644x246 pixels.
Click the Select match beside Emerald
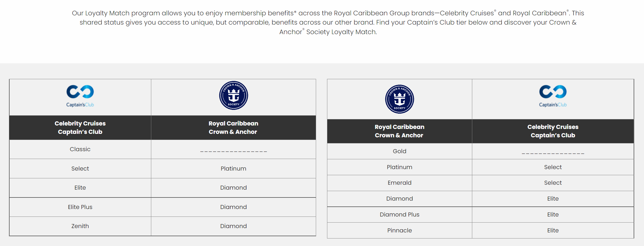(553, 183)
